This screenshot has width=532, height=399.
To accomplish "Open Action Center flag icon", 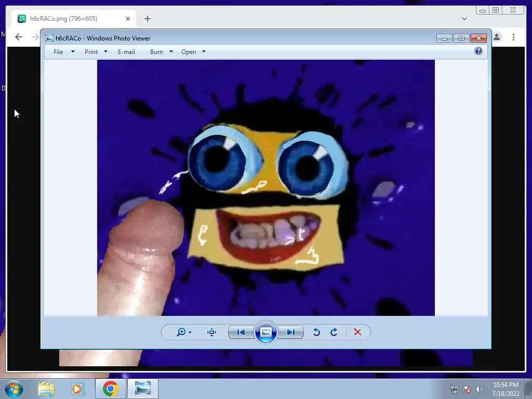I will coord(467,389).
